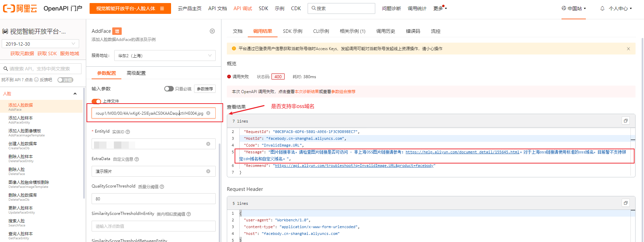The image size is (644, 242).
Task: Switch to the 高级配置 tab
Action: (x=136, y=73)
